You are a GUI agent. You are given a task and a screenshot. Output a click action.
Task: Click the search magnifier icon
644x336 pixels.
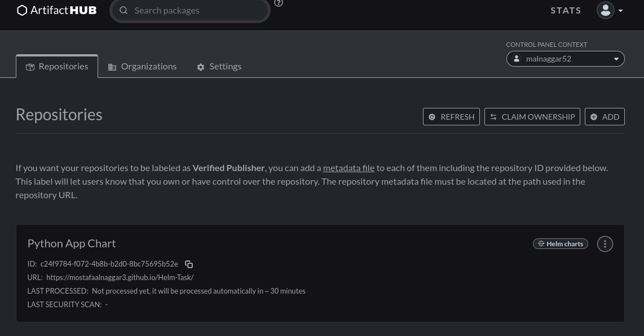(x=123, y=10)
